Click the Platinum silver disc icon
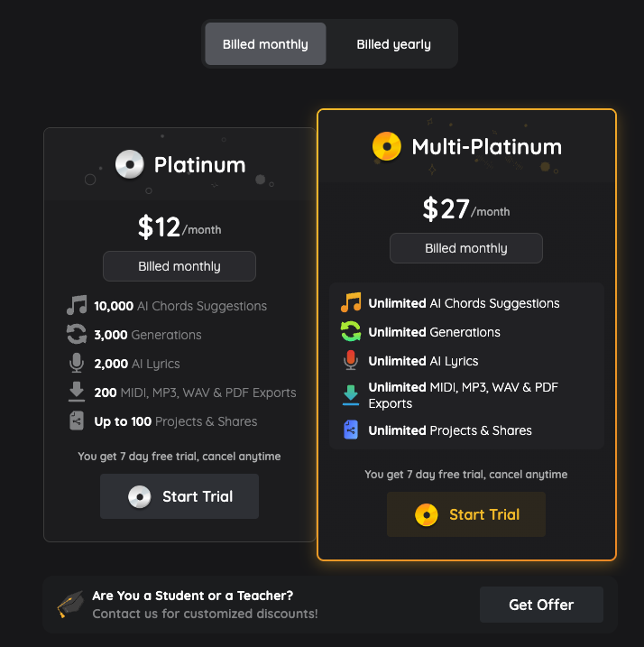Viewport: 644px width, 647px height. (130, 164)
